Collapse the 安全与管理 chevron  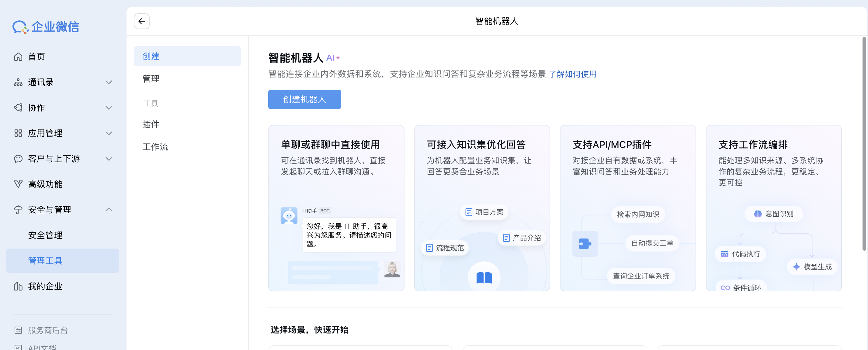109,210
